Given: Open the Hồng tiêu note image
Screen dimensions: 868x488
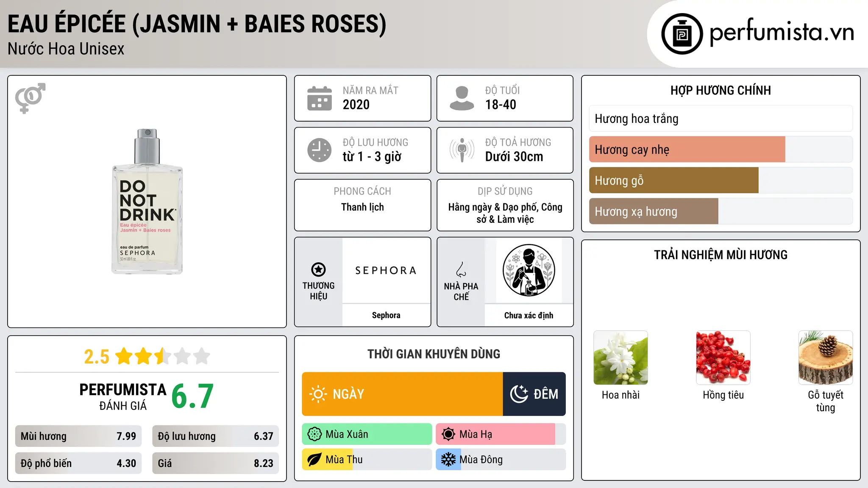Looking at the screenshot, I should coord(723,358).
